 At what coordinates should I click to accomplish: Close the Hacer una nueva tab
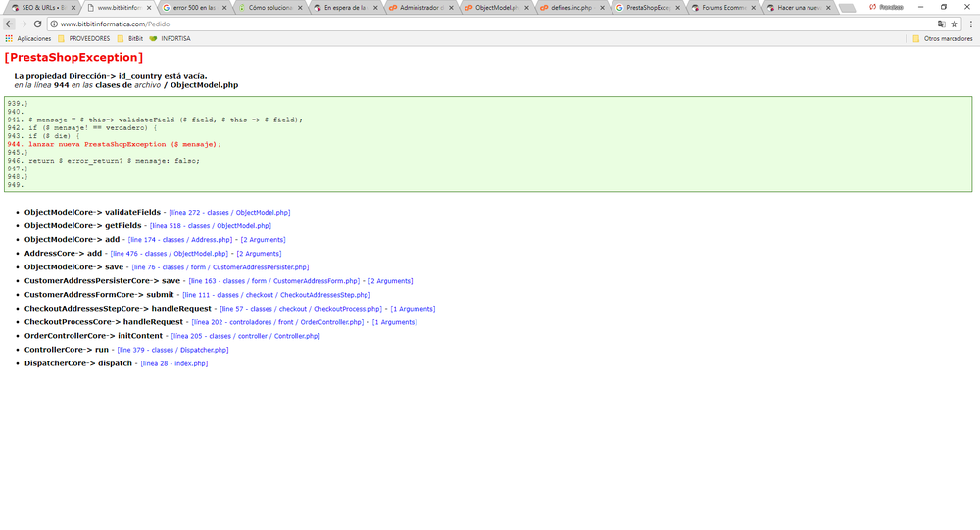(829, 8)
